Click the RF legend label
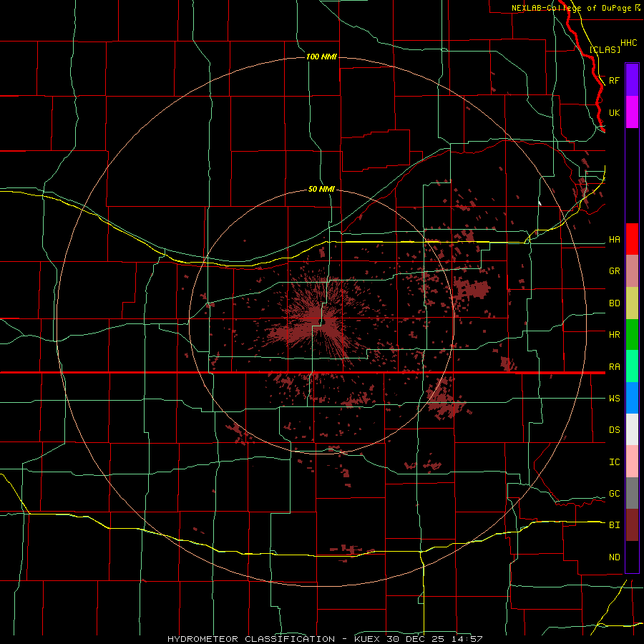 [614, 80]
